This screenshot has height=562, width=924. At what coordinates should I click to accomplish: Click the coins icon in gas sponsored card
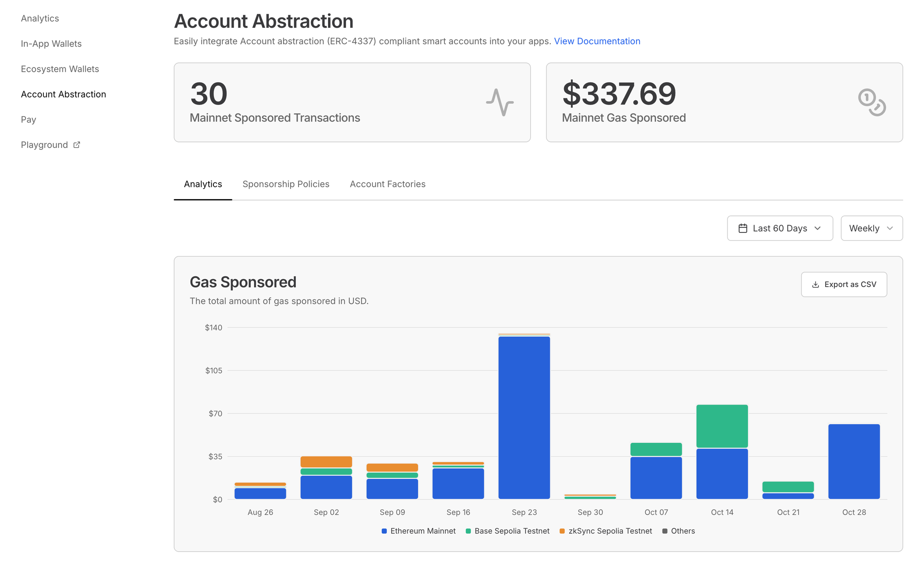point(871,102)
